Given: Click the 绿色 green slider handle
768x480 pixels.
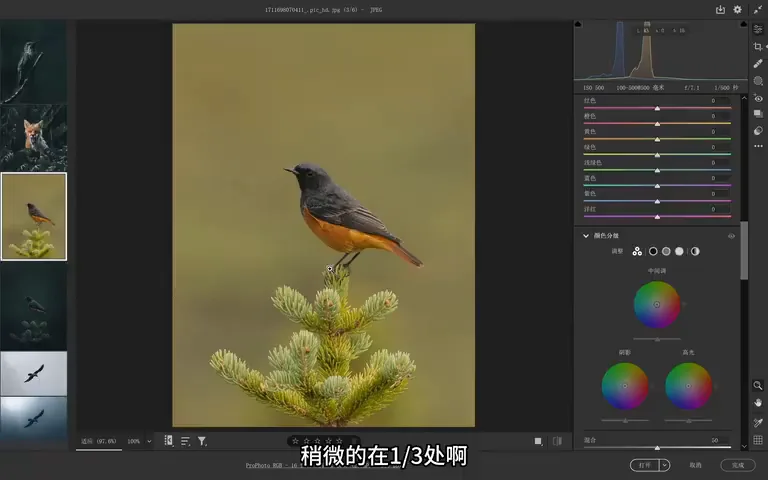Looking at the screenshot, I should (x=657, y=155).
